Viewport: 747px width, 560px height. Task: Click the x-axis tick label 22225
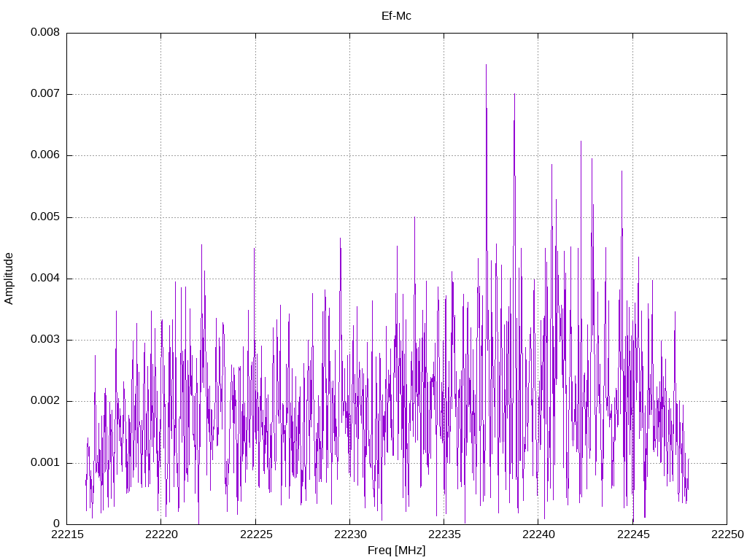[x=256, y=534]
